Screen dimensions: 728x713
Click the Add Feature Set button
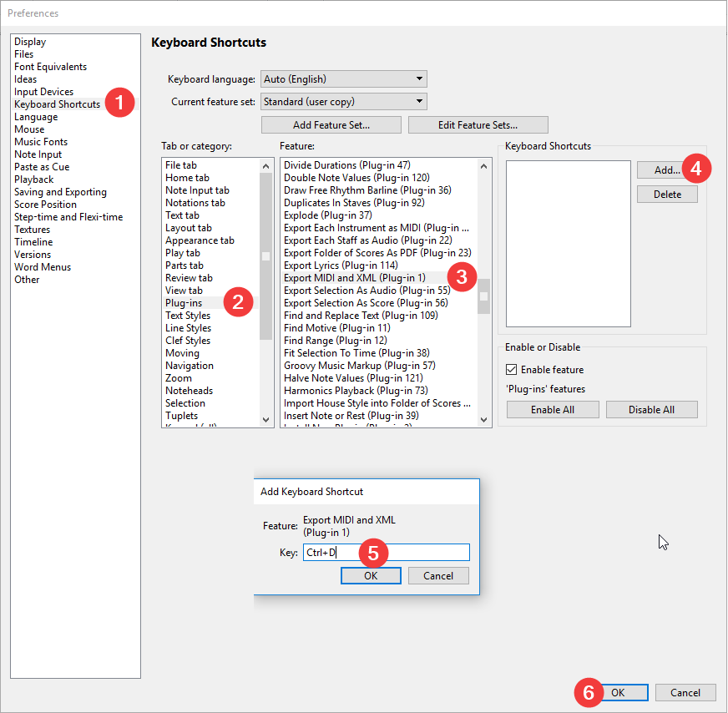click(331, 125)
